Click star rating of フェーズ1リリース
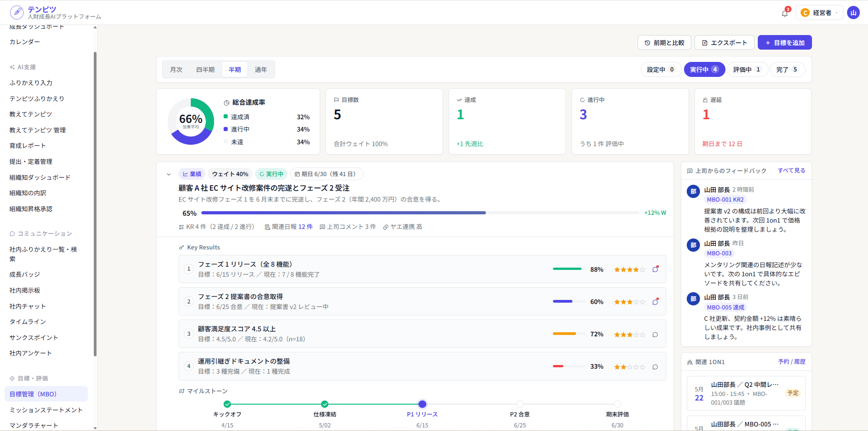Screen dimensions: 868x431 (x=630, y=270)
